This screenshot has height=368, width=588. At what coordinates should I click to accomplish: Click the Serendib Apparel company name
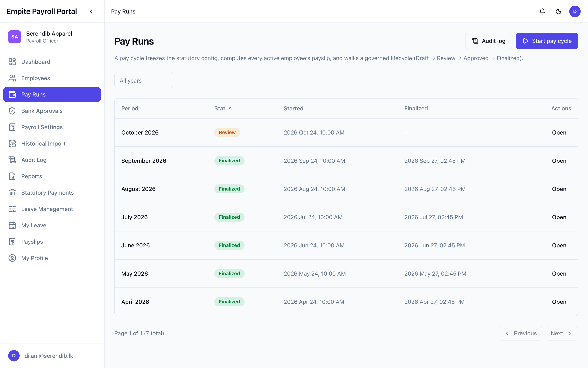tap(49, 34)
